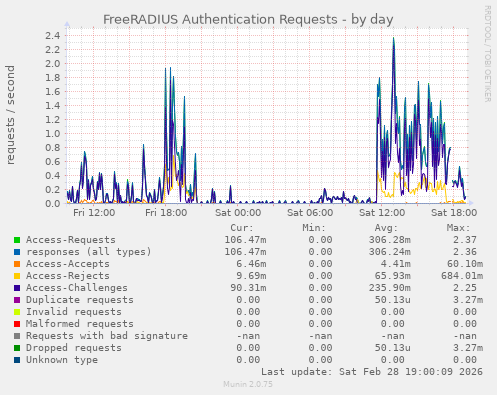Click the Fri 12:00 x-axis label
497x395 pixels.
point(94,213)
